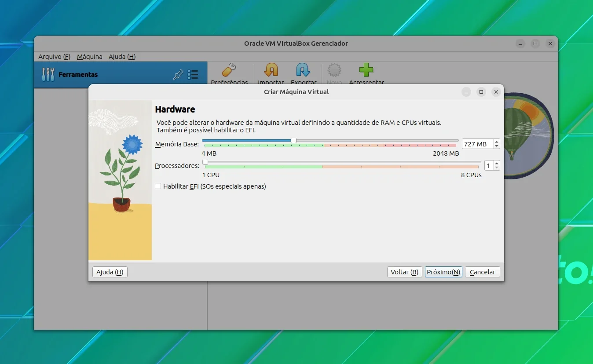Screen dimensions: 593x364
Task: Click the pin icon in Ferramentas
Action: [178, 75]
